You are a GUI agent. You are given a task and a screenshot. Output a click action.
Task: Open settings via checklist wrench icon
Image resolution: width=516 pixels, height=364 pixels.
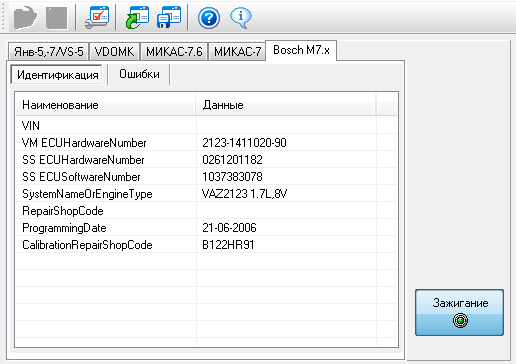97,17
